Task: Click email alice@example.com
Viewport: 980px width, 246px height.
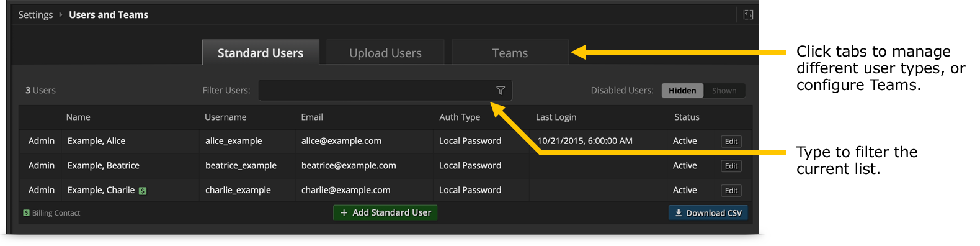Action: (x=341, y=141)
